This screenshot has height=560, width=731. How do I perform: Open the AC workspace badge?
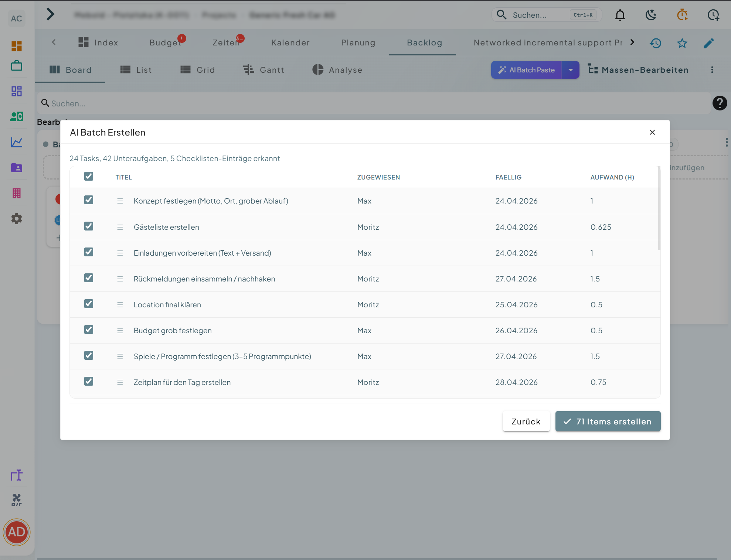pyautogui.click(x=16, y=18)
